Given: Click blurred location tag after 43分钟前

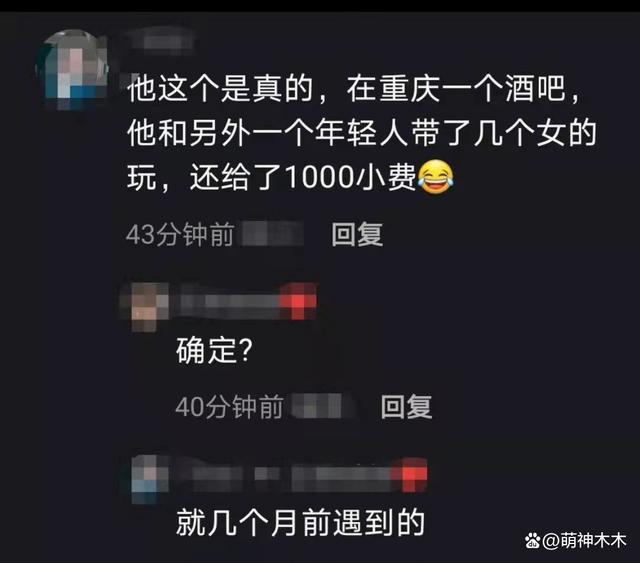Looking at the screenshot, I should pyautogui.click(x=273, y=234).
